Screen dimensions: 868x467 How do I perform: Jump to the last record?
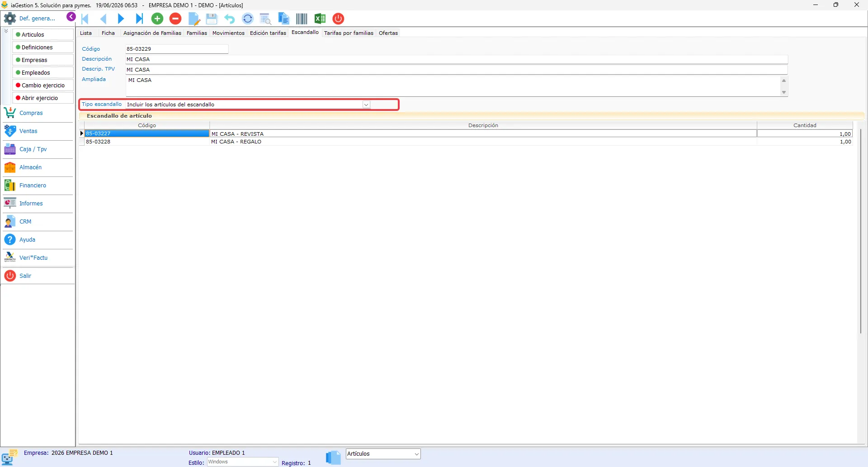click(139, 19)
